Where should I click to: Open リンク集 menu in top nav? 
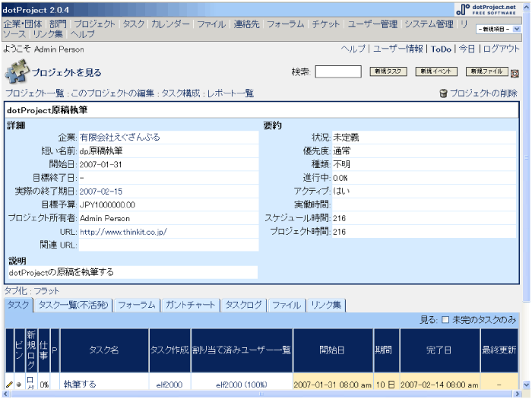[48, 34]
